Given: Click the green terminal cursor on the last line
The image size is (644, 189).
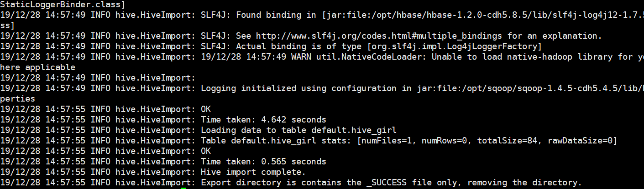Looking at the screenshot, I should click(x=183, y=188).
